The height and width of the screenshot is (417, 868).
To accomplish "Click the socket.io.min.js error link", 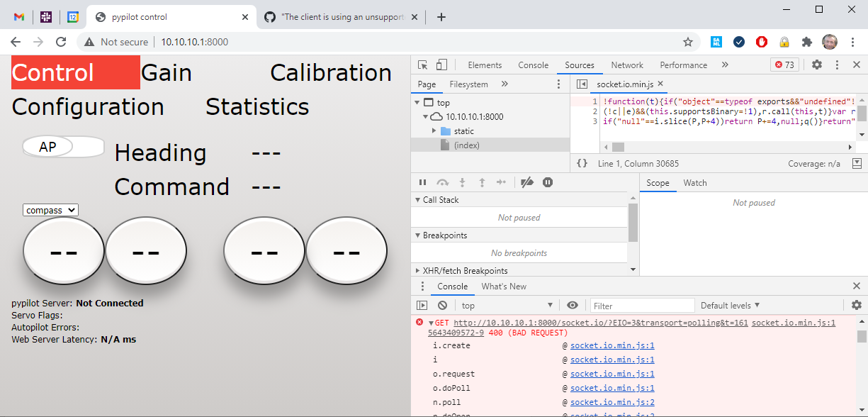I will coord(793,323).
